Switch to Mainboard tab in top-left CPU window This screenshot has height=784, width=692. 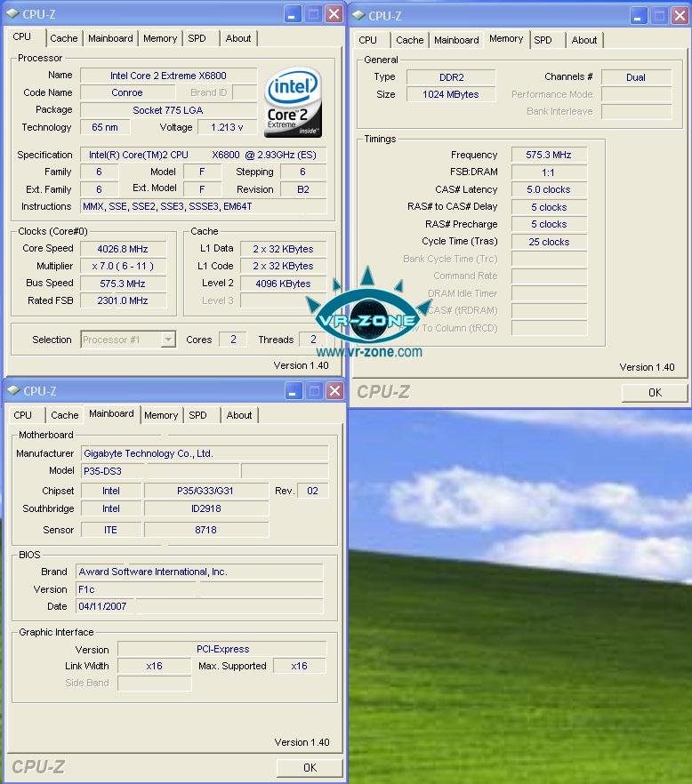point(110,38)
